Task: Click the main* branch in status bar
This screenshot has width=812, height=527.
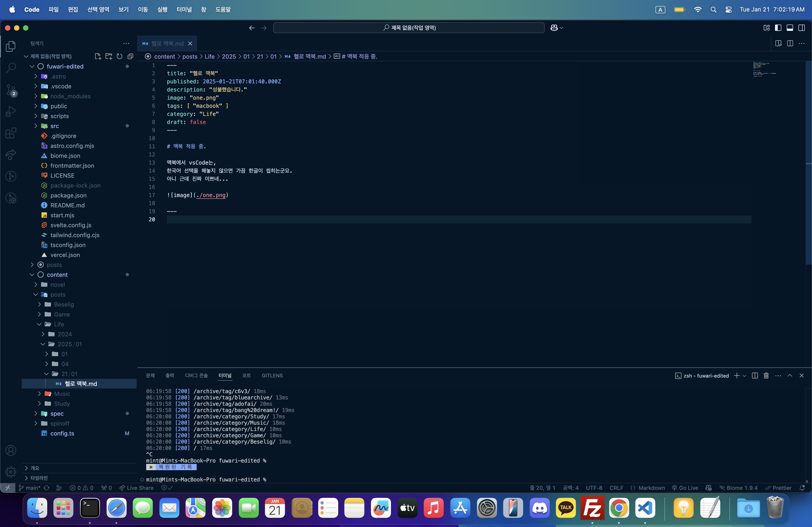Action: pyautogui.click(x=30, y=488)
